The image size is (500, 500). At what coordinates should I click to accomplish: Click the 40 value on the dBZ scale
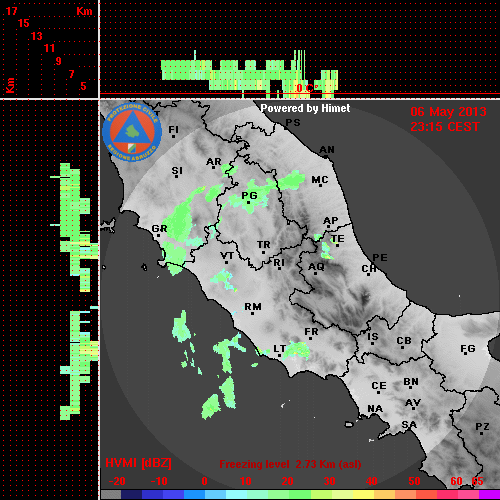coord(371,481)
